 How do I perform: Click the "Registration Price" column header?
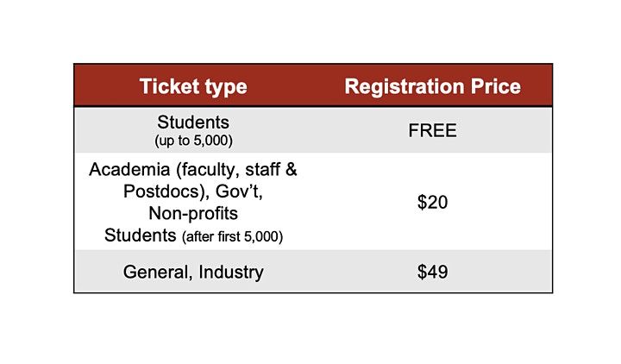coord(432,86)
